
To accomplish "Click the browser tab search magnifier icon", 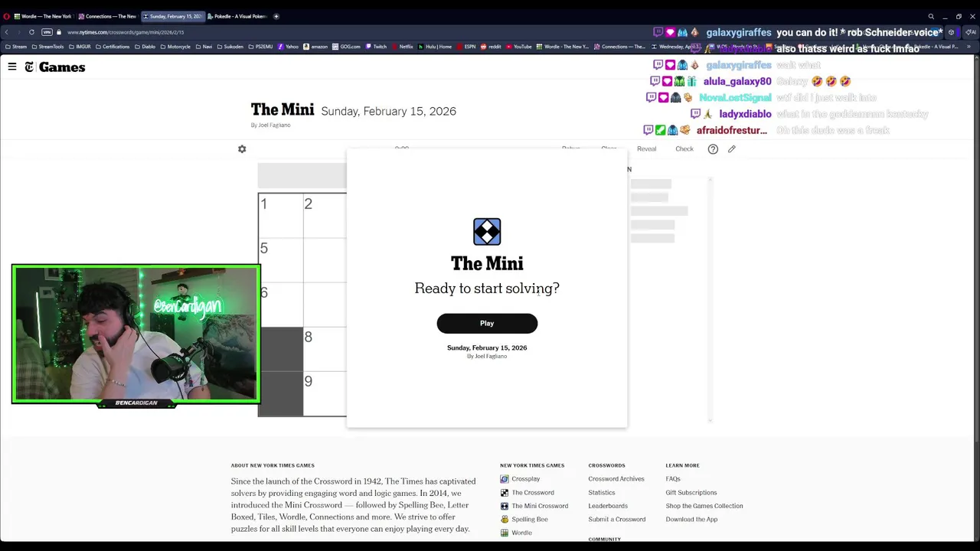I will coord(931,16).
